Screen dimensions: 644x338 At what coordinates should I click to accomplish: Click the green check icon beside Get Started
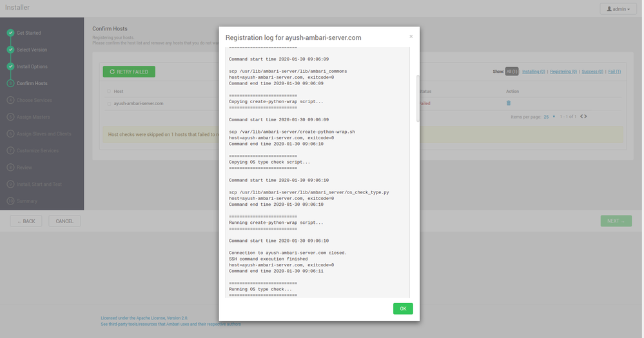11,33
